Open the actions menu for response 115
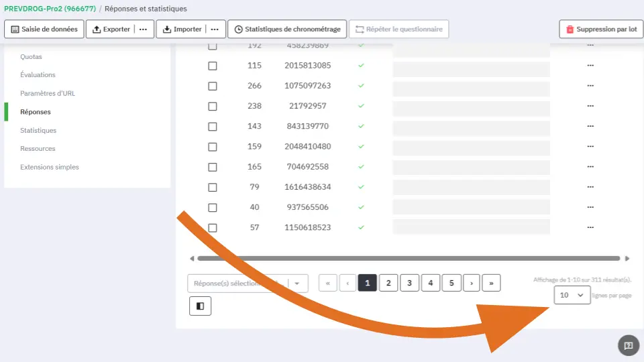 tap(590, 66)
